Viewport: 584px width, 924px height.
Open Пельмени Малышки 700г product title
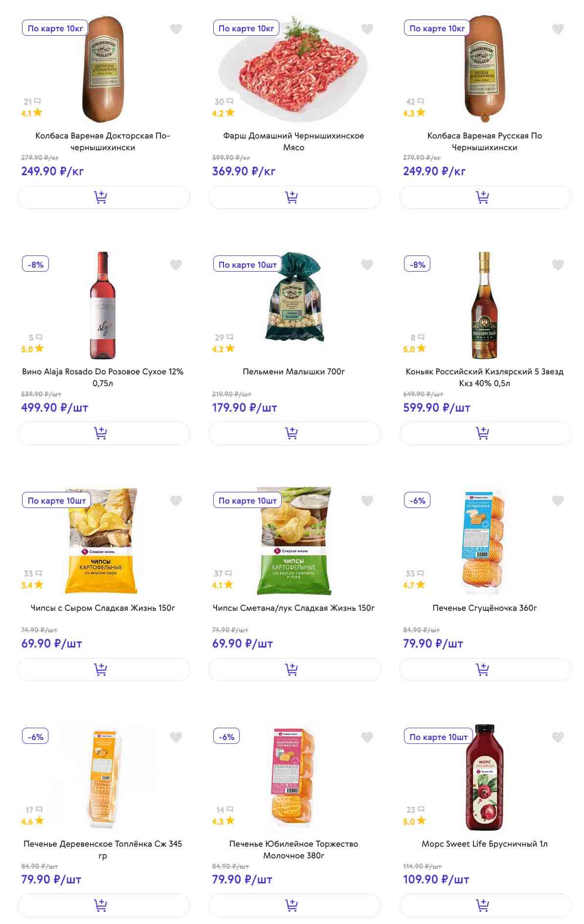coord(293,371)
